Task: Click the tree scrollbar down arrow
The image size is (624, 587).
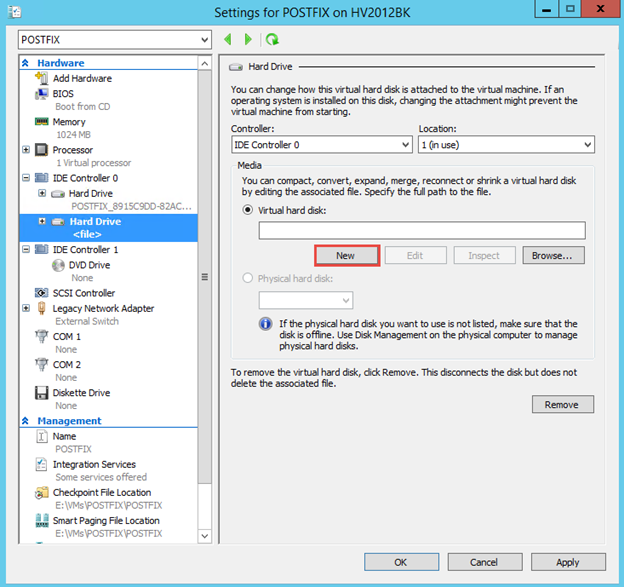Action: click(x=205, y=536)
